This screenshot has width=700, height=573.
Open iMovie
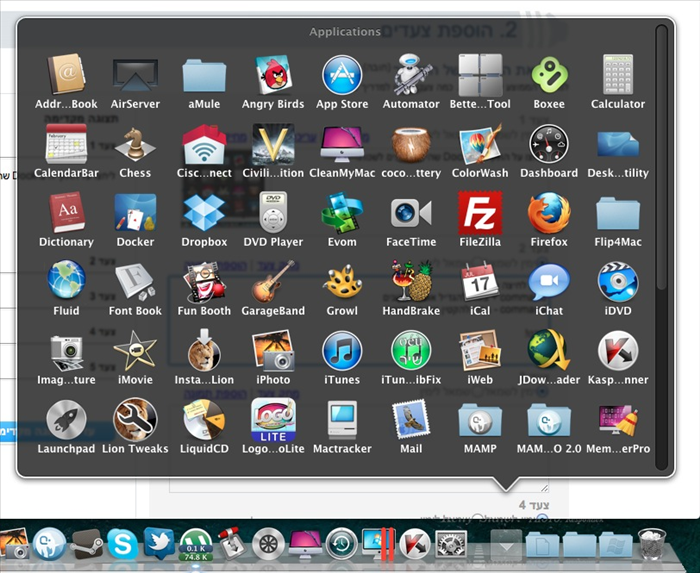coord(135,351)
